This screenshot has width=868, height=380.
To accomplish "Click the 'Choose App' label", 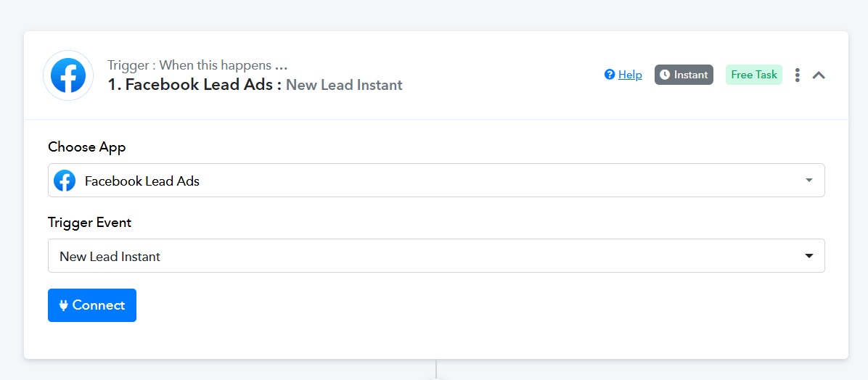I will [x=87, y=147].
